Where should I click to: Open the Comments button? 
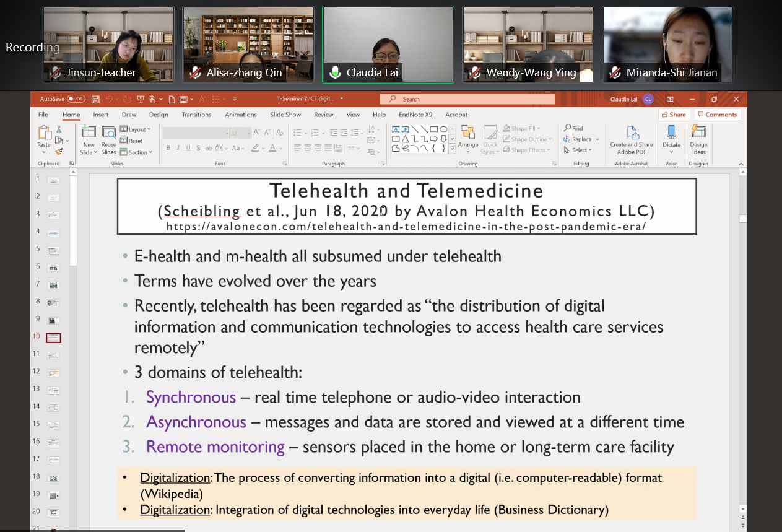pos(717,115)
